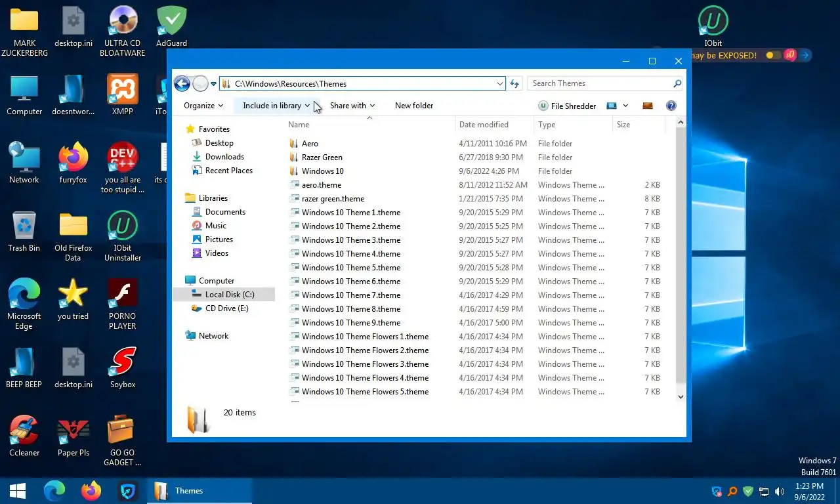Image resolution: width=840 pixels, height=504 pixels.
Task: Click the ULTRA CD BLOATWARE desktop icon
Action: pos(123,31)
